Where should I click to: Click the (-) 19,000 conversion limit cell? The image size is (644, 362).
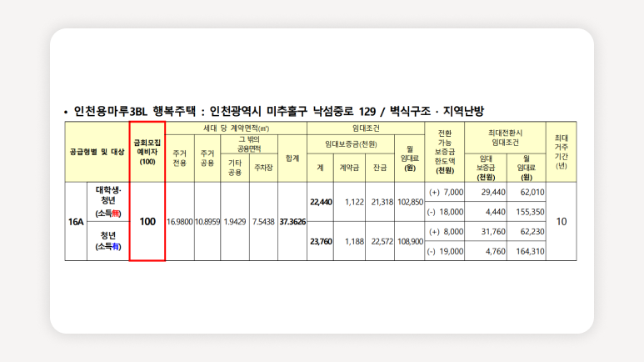click(x=446, y=251)
